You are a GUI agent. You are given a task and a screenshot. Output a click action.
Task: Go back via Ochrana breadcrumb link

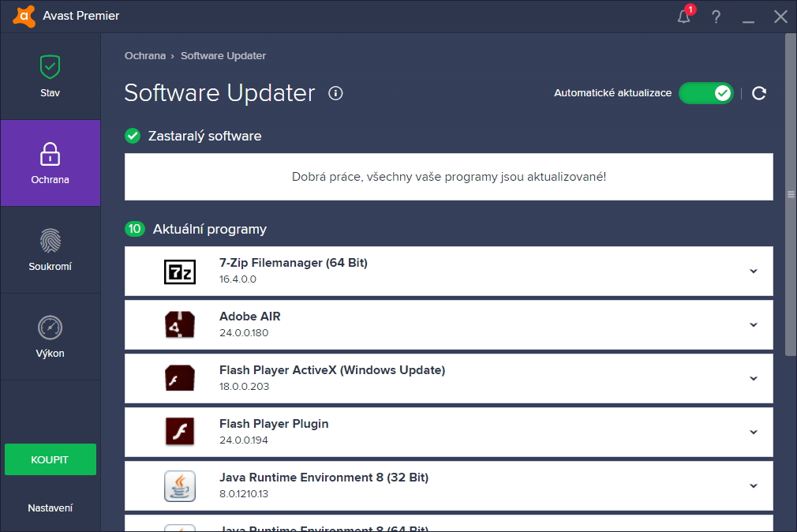click(x=145, y=55)
